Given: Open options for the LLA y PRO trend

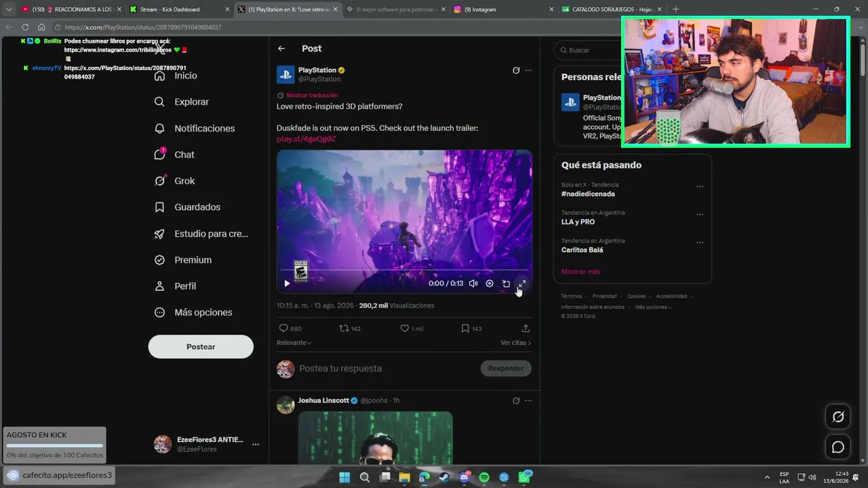Looking at the screenshot, I should tap(700, 214).
